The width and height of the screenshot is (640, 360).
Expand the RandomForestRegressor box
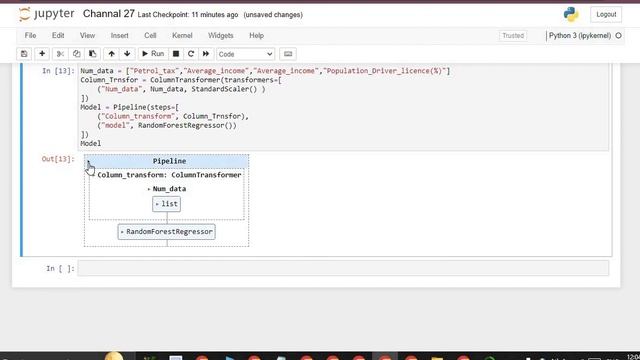167,231
